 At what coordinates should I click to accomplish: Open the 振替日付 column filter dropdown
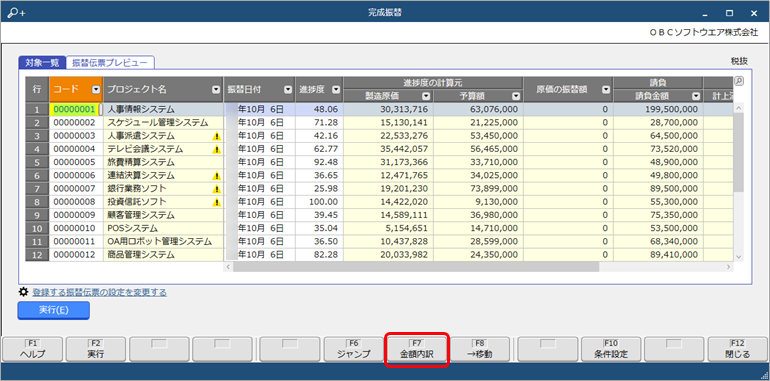287,89
